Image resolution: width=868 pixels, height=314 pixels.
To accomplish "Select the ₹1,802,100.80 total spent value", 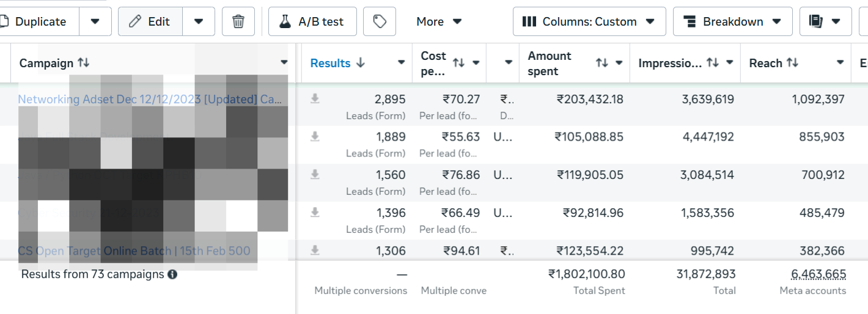I will click(587, 274).
